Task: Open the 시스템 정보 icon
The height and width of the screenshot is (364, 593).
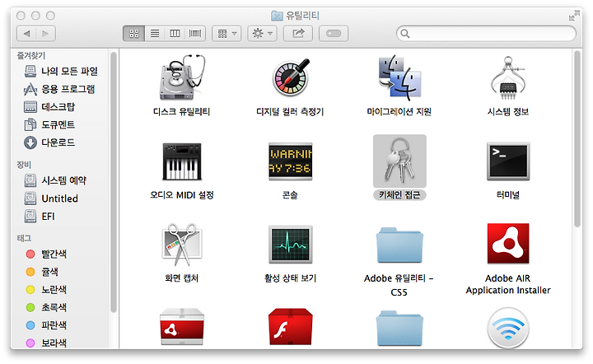Action: 508,78
